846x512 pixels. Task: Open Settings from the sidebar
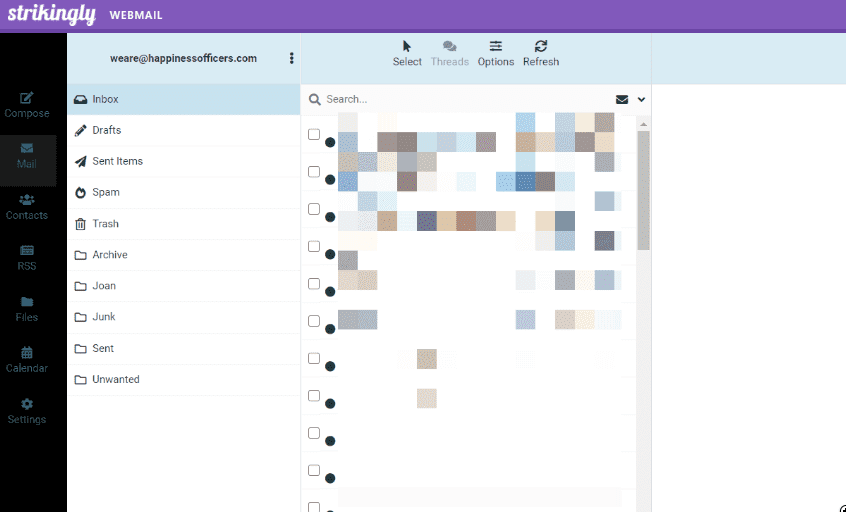[26, 411]
